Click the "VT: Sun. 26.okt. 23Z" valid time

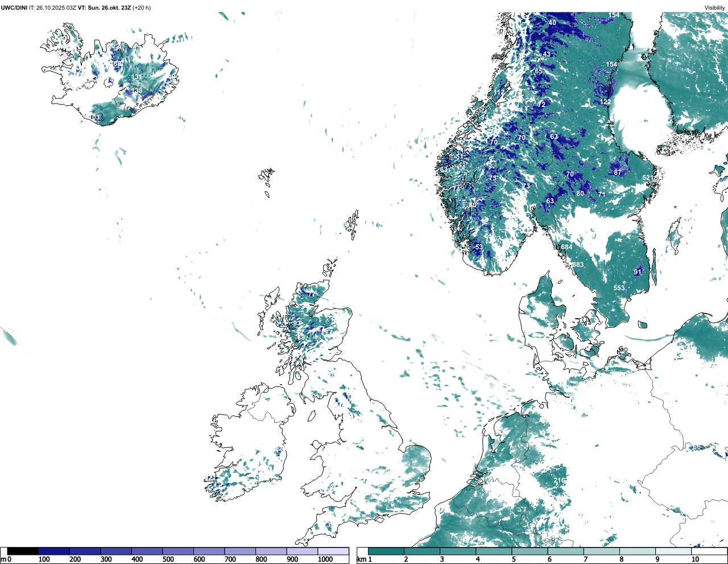[x=104, y=7]
